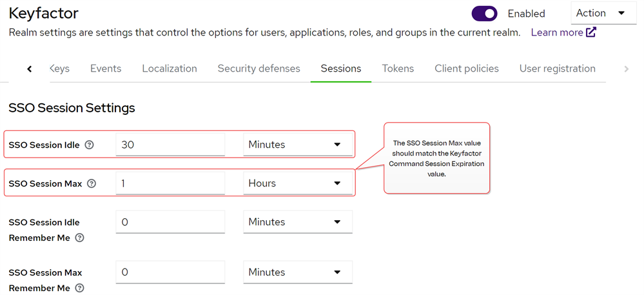Click the SSO Session Max value field

(x=170, y=183)
